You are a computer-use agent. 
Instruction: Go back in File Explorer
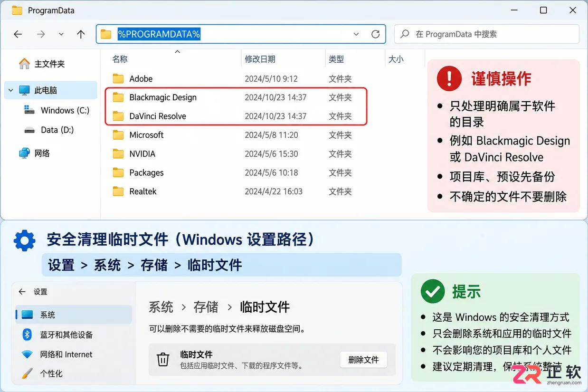18,34
